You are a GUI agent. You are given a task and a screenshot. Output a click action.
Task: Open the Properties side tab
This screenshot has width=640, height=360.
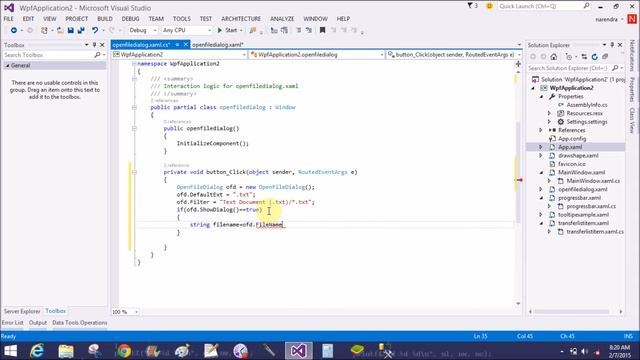(632, 89)
